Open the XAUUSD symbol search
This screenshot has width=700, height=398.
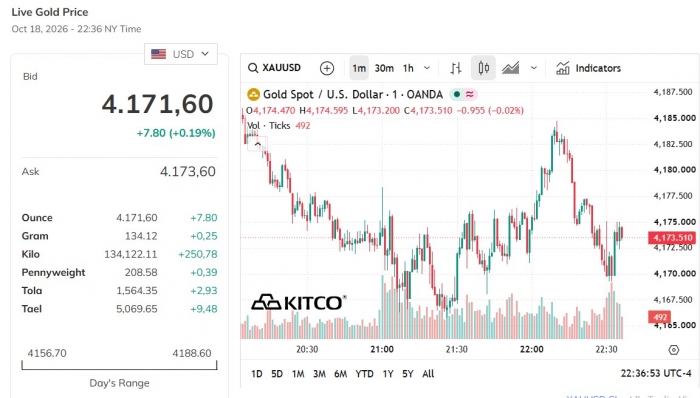point(274,68)
